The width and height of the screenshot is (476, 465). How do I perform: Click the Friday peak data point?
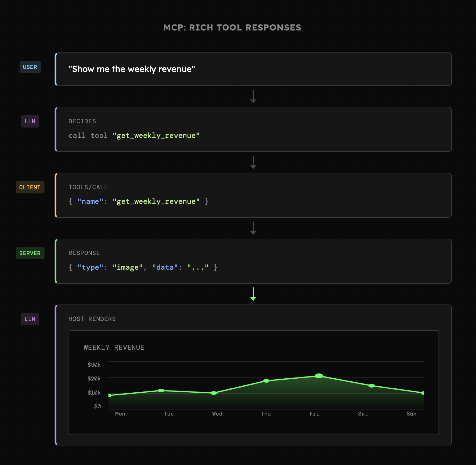click(x=319, y=376)
